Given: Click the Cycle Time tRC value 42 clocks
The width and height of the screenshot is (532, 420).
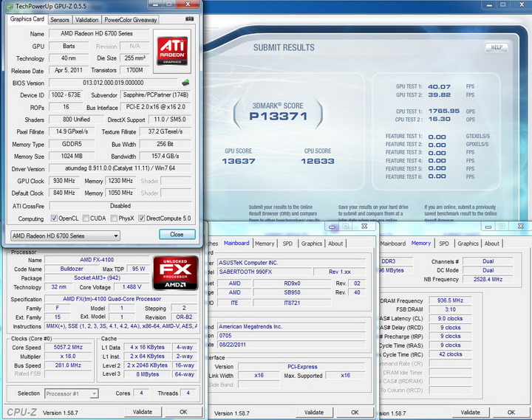Looking at the screenshot, I should click(x=450, y=354).
